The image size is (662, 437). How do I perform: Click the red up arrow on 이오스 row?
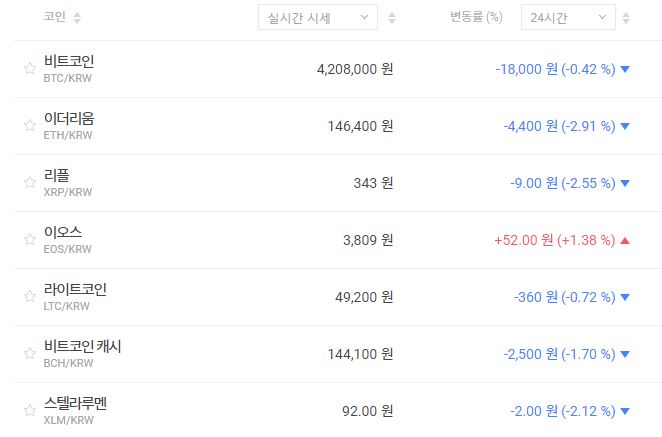pyautogui.click(x=625, y=240)
